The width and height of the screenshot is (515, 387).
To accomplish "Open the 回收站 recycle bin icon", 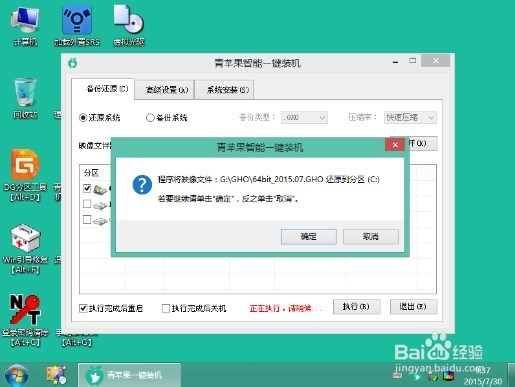I will (x=25, y=98).
